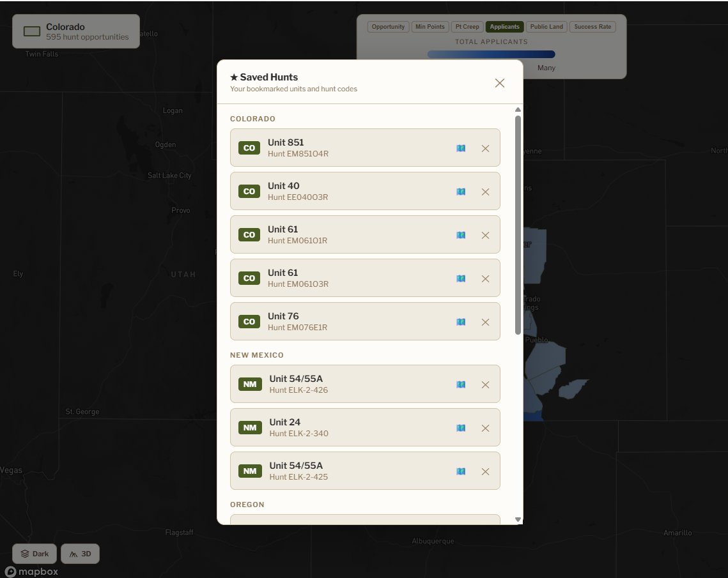Image resolution: width=728 pixels, height=578 pixels.
Task: Switch map overlay to Public Land
Action: click(x=546, y=26)
